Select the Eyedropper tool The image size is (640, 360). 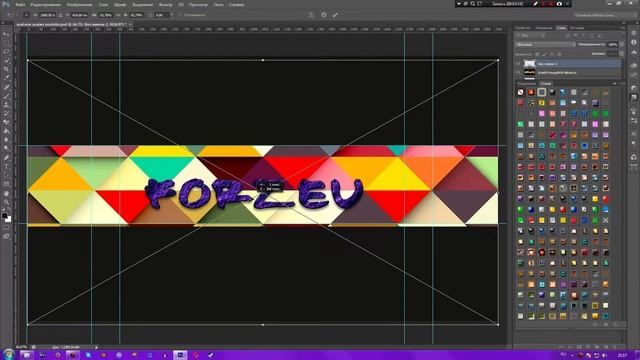(6, 78)
